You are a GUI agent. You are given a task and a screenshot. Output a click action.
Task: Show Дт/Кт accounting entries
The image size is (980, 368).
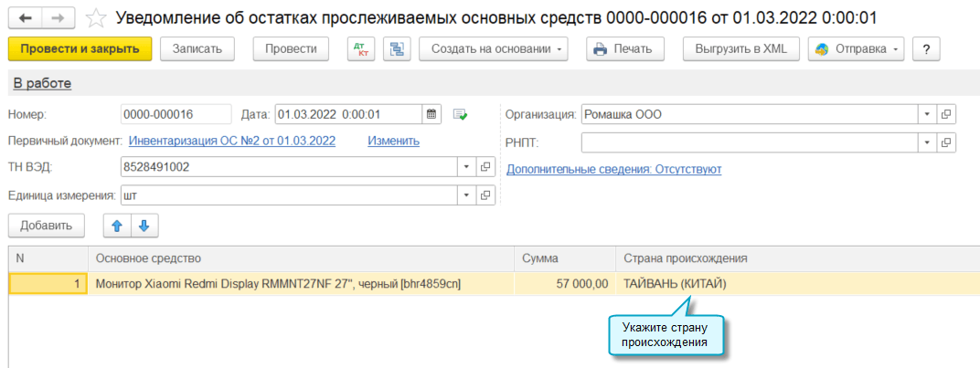tap(361, 49)
